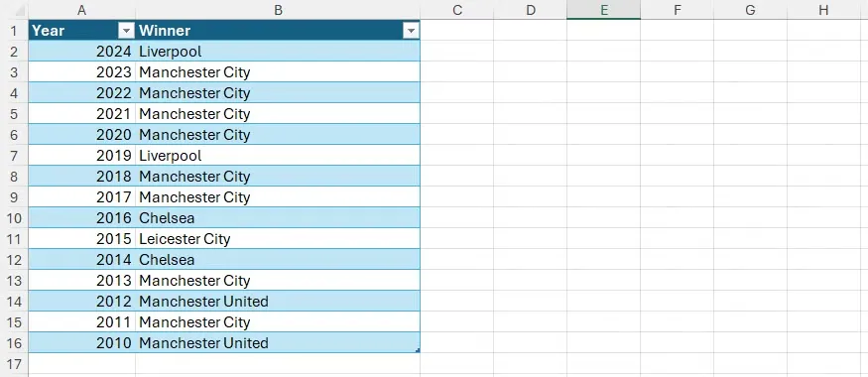This screenshot has height=377, width=868.
Task: Click Chelsea in the 2016 row
Action: (278, 218)
